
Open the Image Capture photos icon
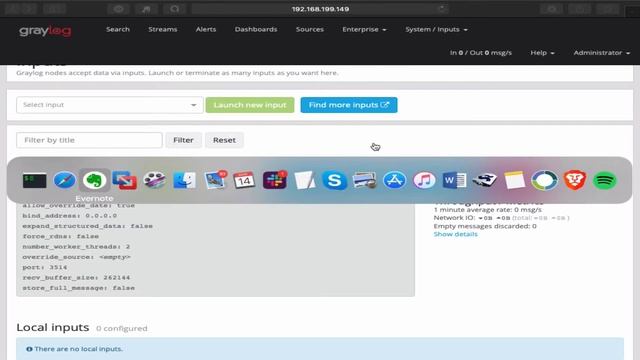(364, 180)
